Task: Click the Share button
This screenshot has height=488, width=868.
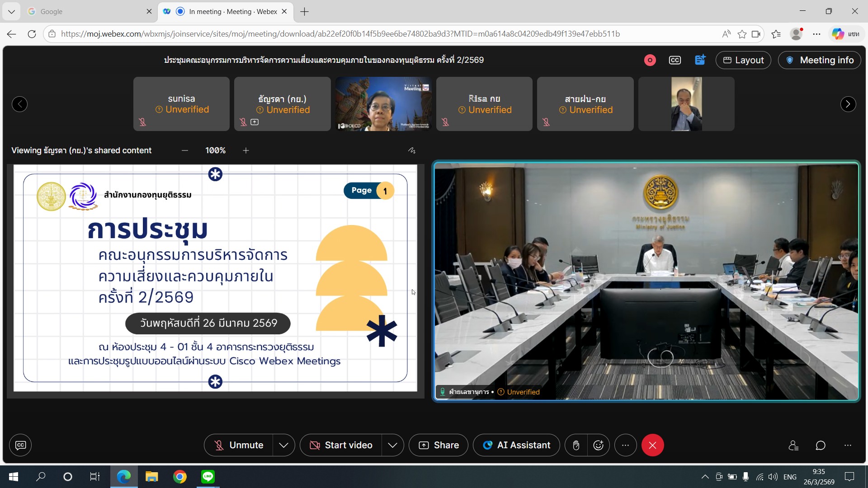Action: pos(438,445)
